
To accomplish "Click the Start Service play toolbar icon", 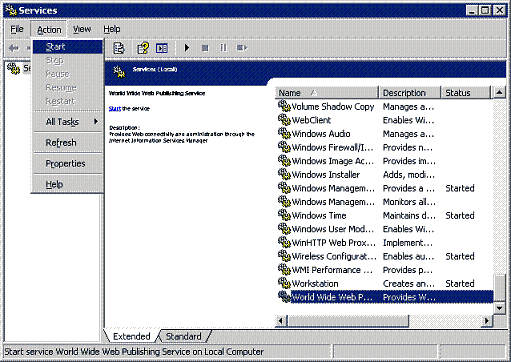I will click(x=187, y=48).
